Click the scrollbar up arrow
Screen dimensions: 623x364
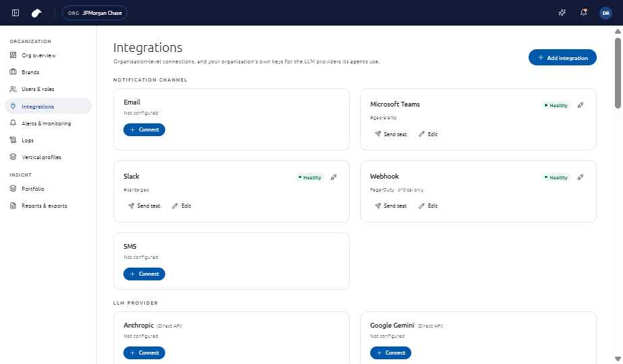(x=618, y=31)
